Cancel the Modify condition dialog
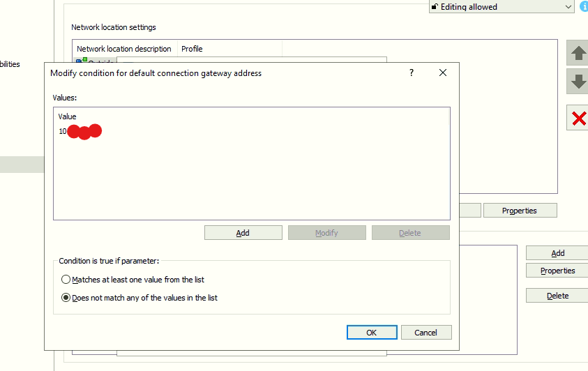The height and width of the screenshot is (371, 588). [425, 333]
